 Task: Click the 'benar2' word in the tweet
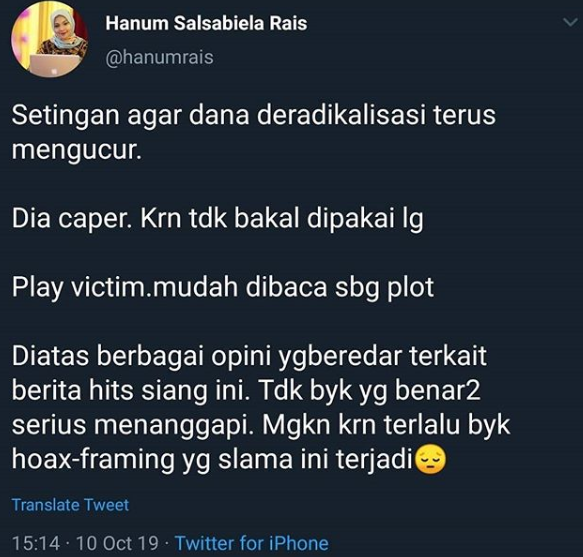[x=438, y=390]
